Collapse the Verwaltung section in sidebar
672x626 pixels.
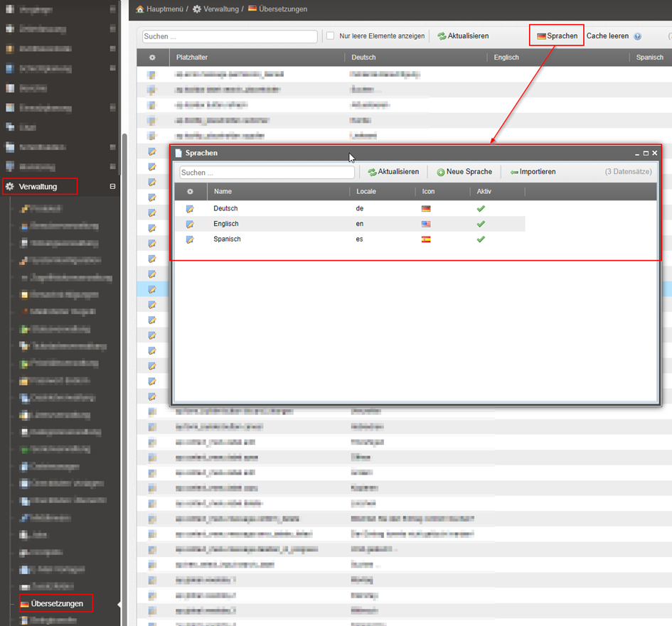click(112, 187)
